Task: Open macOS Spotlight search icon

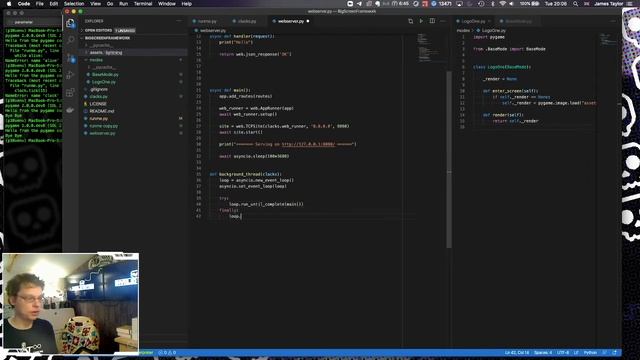Action: coord(576,4)
